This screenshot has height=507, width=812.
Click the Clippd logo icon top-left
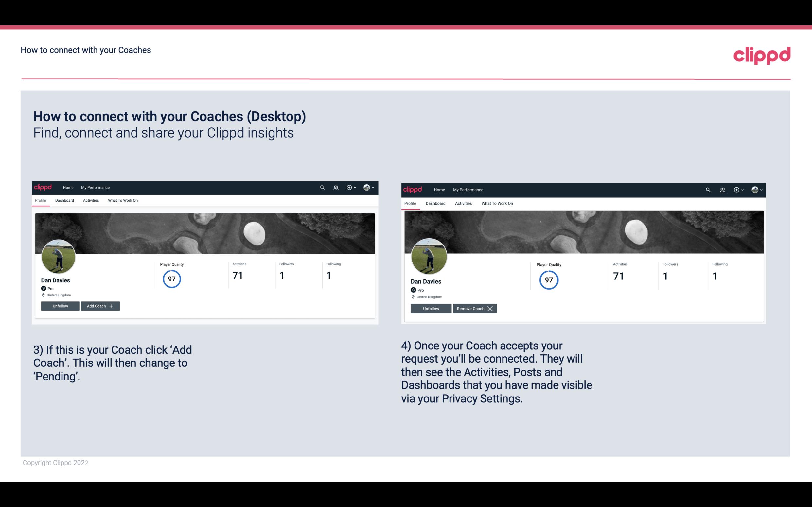pyautogui.click(x=44, y=188)
